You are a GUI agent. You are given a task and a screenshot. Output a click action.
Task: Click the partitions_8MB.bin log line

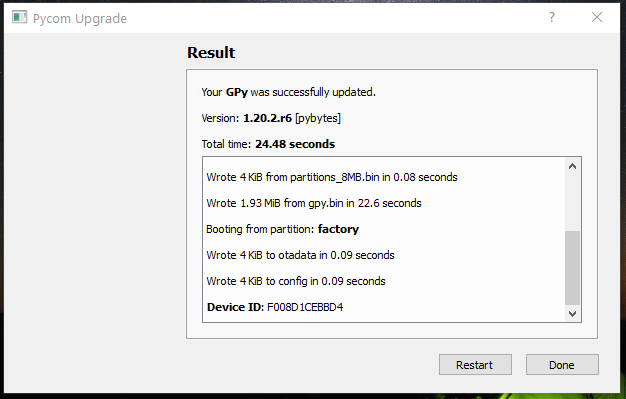(x=332, y=177)
